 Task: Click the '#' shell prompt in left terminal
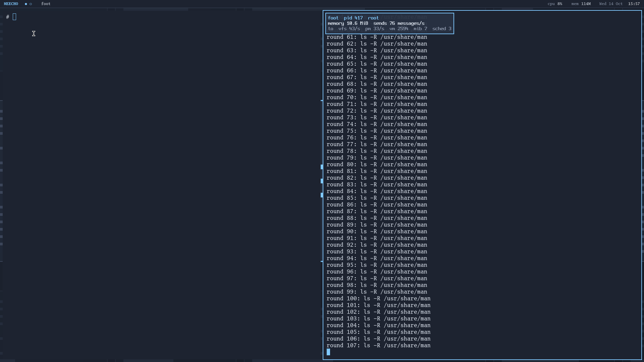tap(7, 17)
